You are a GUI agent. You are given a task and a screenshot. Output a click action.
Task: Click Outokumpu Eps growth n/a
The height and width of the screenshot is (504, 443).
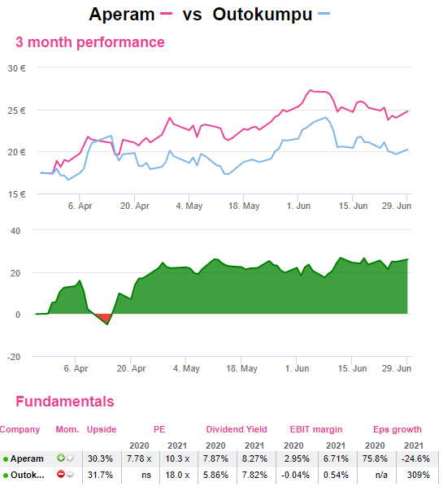(381, 475)
